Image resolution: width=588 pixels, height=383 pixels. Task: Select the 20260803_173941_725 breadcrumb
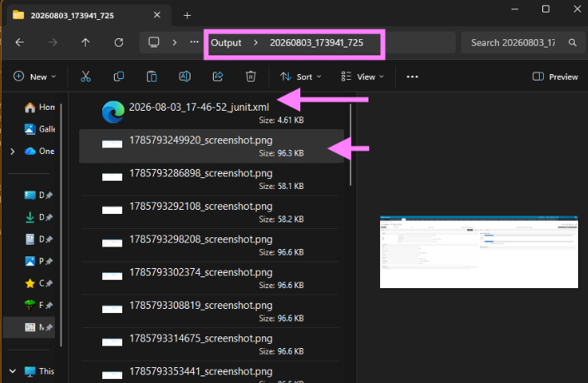317,42
